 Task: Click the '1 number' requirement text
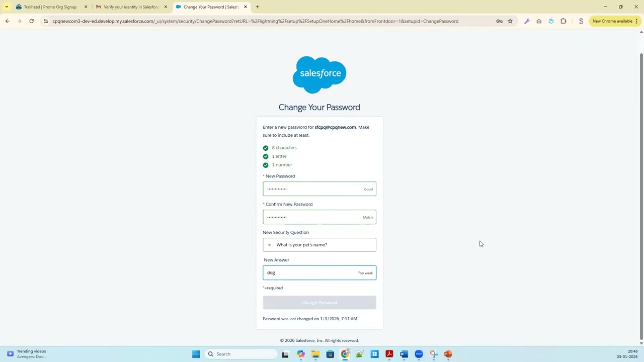coord(282,165)
